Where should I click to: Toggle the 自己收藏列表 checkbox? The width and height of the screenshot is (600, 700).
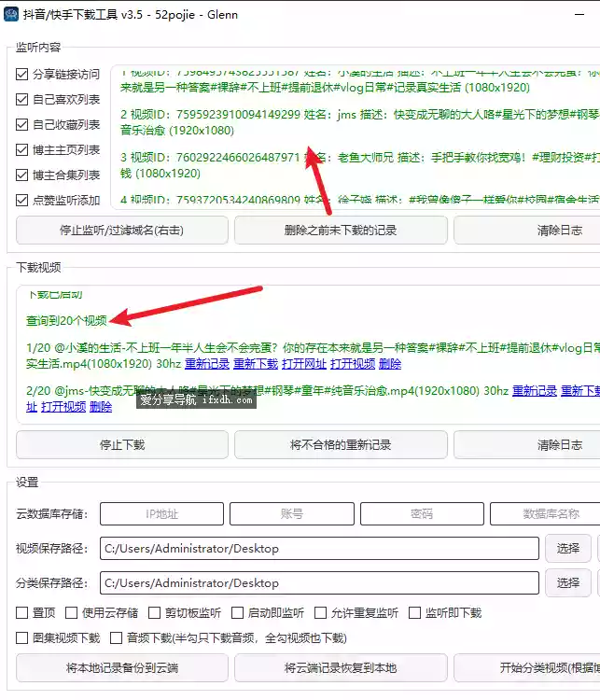point(21,124)
